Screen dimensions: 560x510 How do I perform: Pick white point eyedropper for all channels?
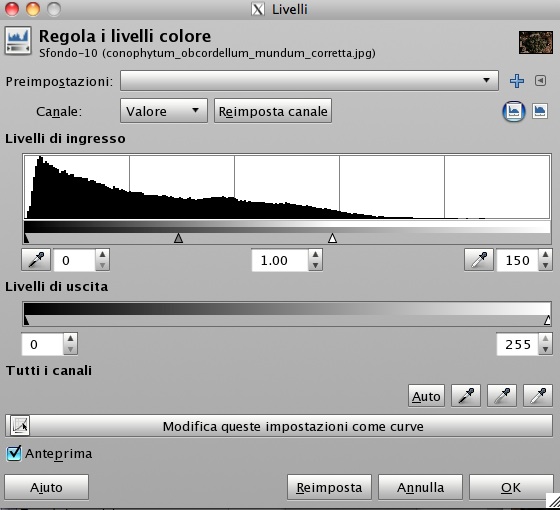pyautogui.click(x=538, y=396)
